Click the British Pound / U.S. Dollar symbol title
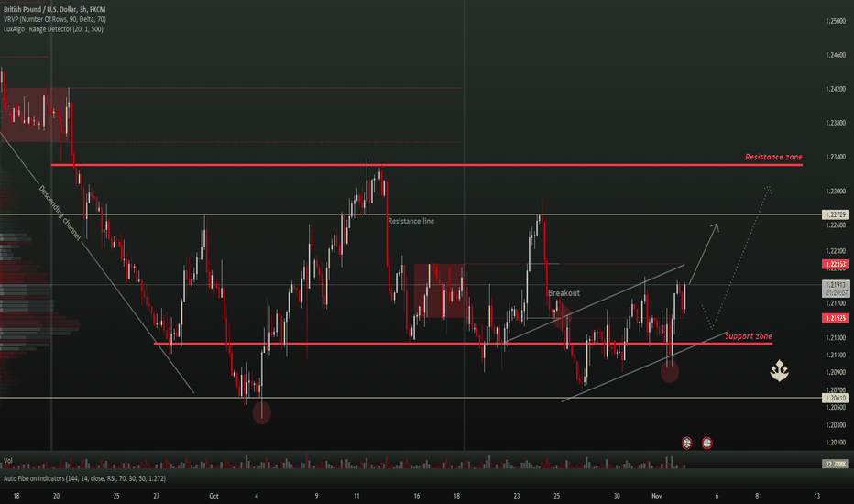This screenshot has width=854, height=504. [x=54, y=9]
